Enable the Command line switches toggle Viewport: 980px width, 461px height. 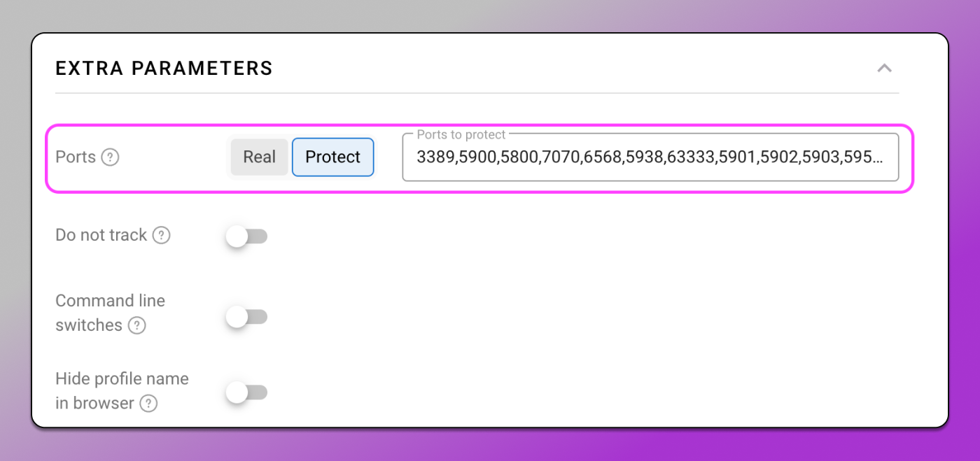pos(246,317)
